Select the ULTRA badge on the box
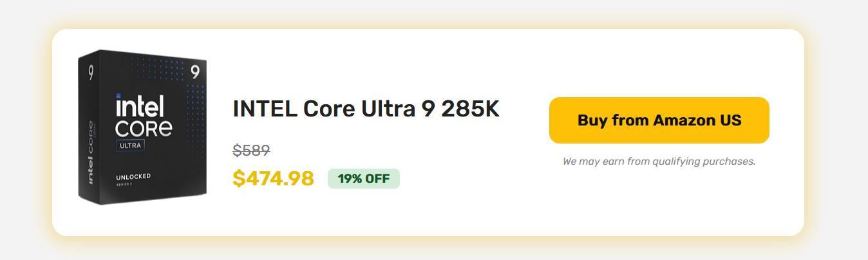The image size is (868, 260). 130,146
